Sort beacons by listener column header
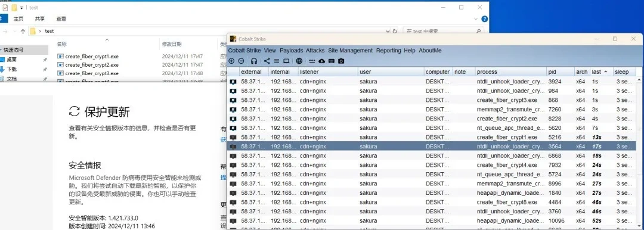 tap(328, 72)
